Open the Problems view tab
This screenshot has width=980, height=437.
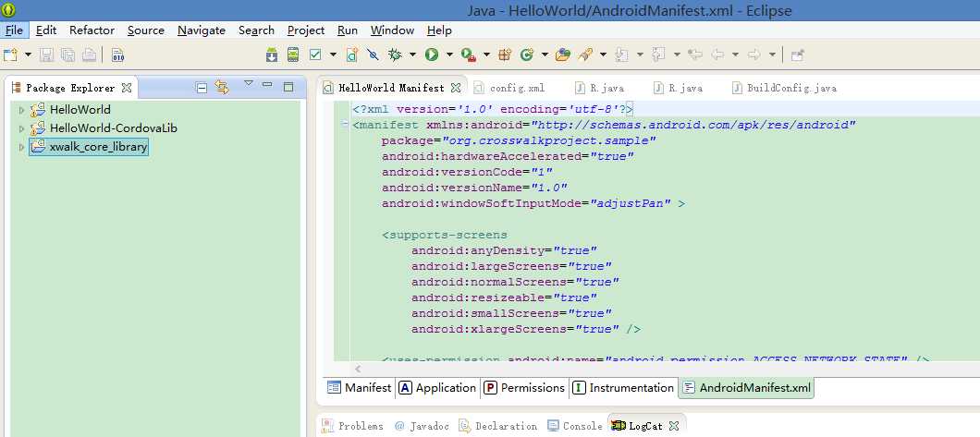point(352,427)
